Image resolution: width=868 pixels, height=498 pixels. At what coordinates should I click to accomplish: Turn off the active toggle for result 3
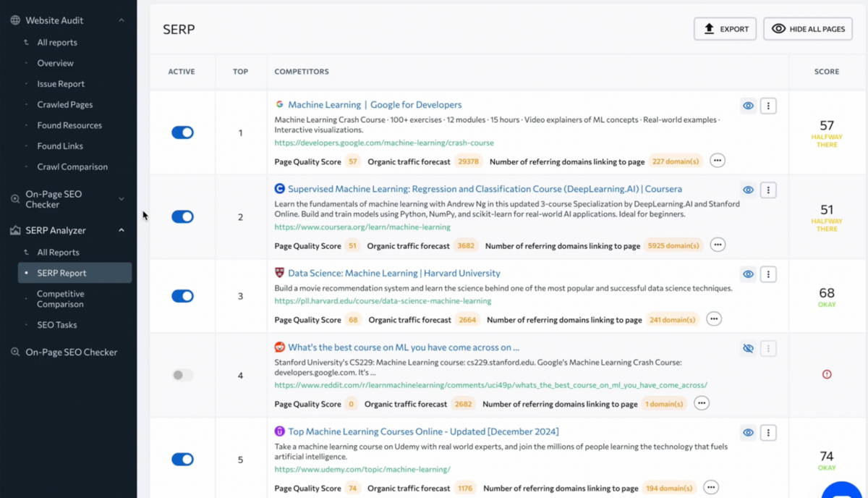[182, 296]
